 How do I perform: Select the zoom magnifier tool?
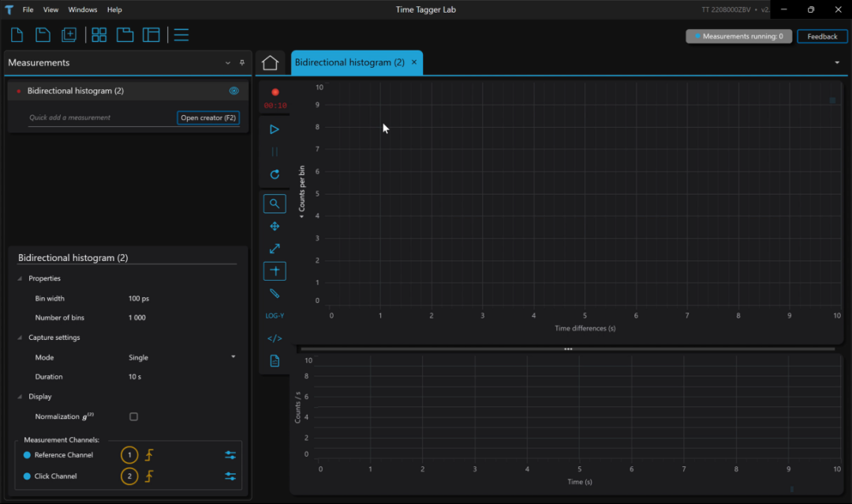(275, 203)
